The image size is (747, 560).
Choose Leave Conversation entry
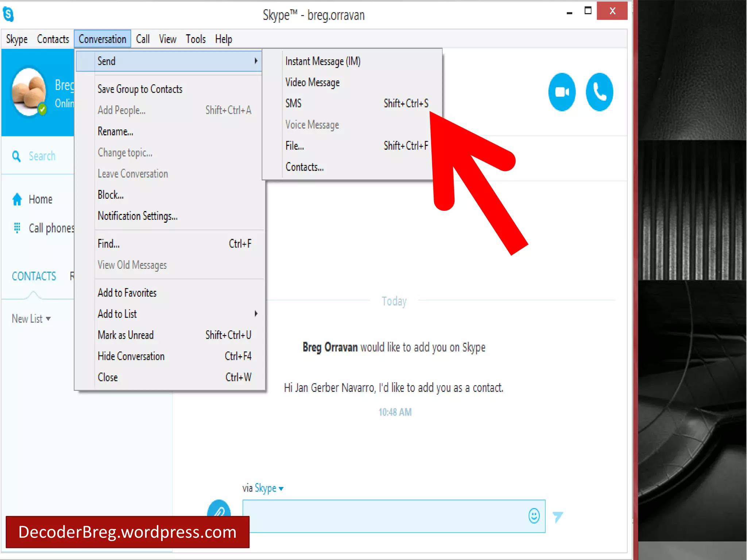coord(133,174)
